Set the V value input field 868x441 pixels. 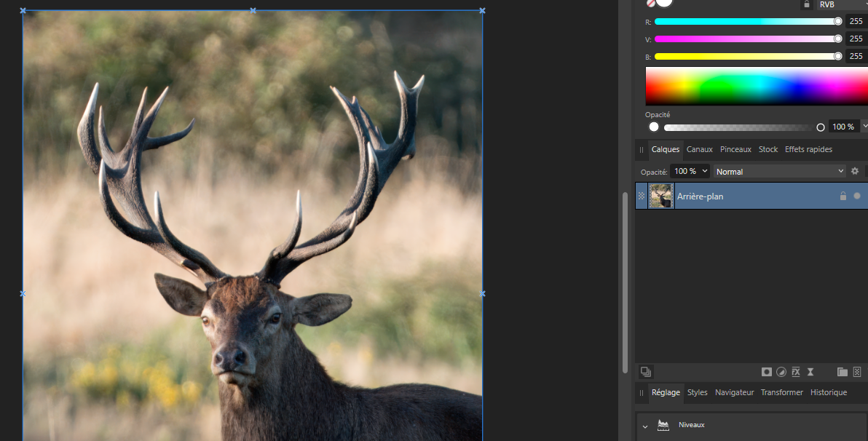(x=856, y=39)
